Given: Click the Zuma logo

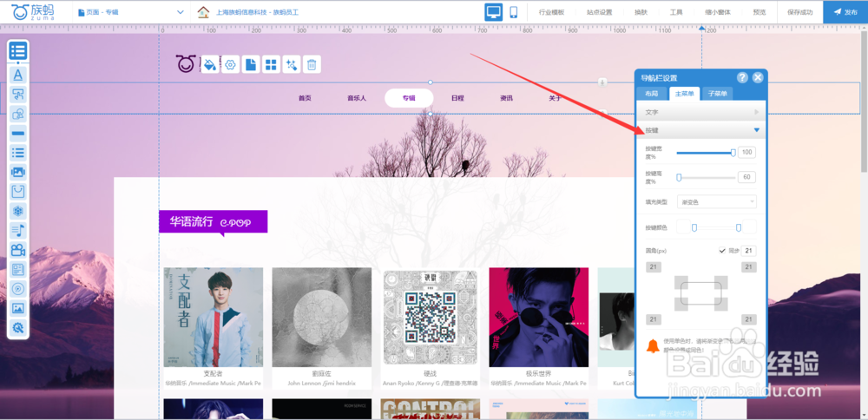Looking at the screenshot, I should tap(33, 12).
